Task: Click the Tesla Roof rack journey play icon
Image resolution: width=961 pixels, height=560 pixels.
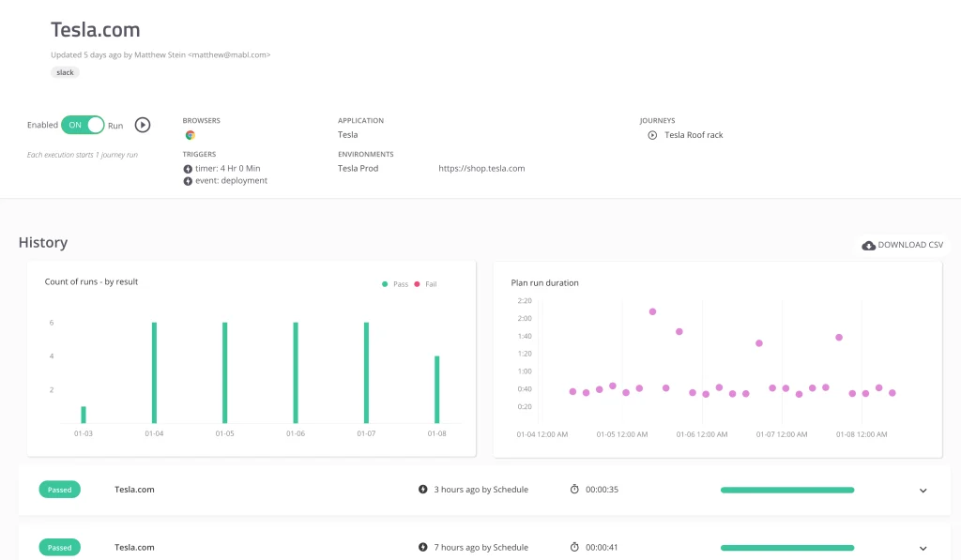Action: pos(652,135)
